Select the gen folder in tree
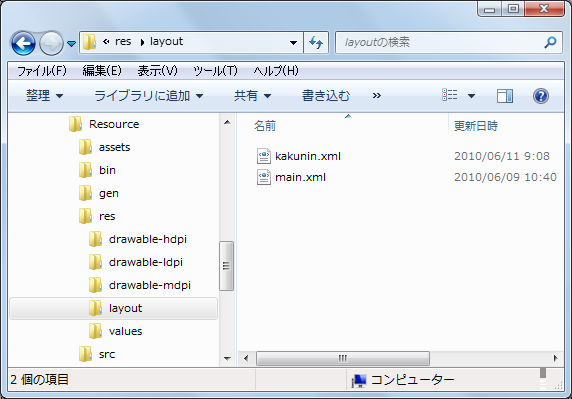This screenshot has width=572, height=399. click(x=109, y=194)
